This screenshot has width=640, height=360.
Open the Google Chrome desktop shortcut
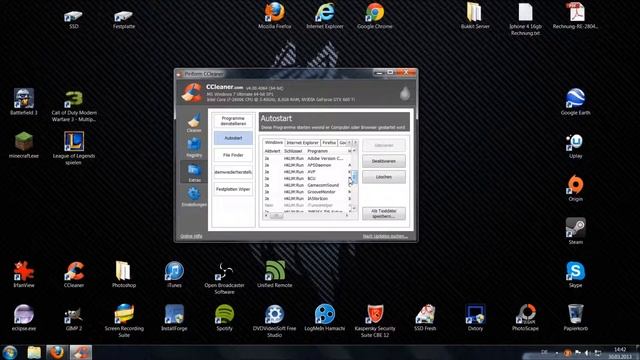[x=375, y=16]
